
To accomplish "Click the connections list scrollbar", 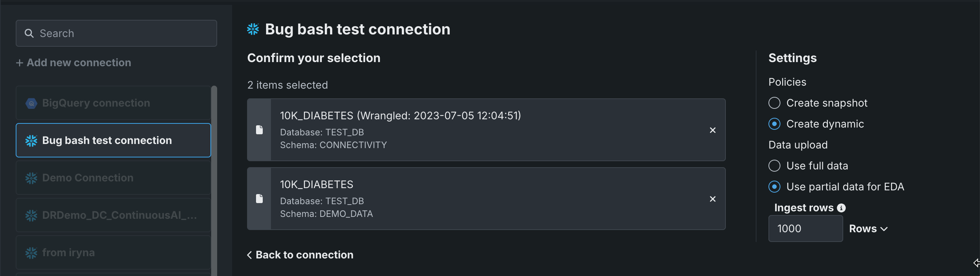I will coord(214,179).
